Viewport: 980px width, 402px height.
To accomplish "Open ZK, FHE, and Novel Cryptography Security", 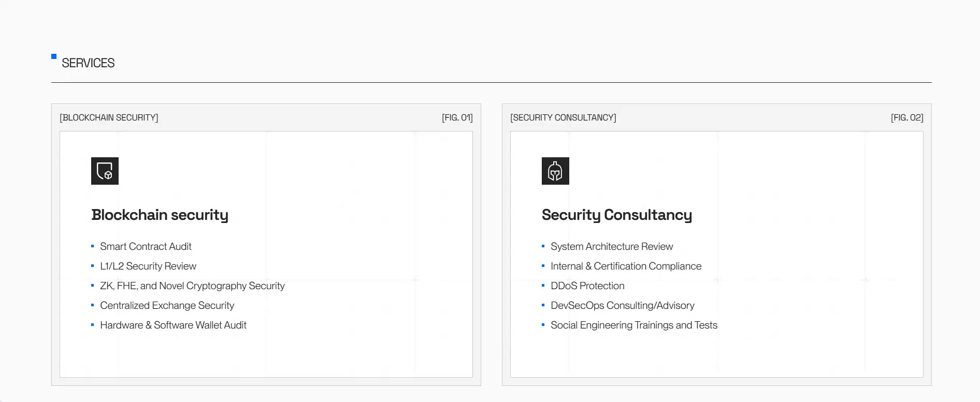I will (x=192, y=286).
